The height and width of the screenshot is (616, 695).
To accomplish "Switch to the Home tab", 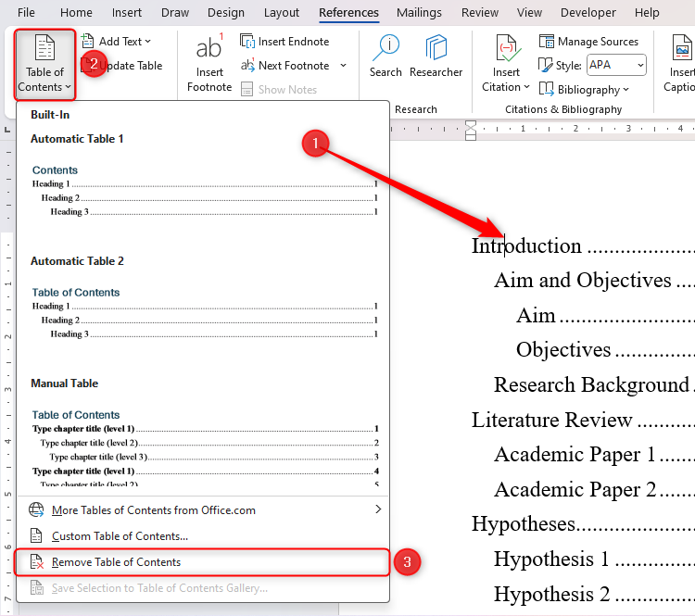I will pos(76,12).
